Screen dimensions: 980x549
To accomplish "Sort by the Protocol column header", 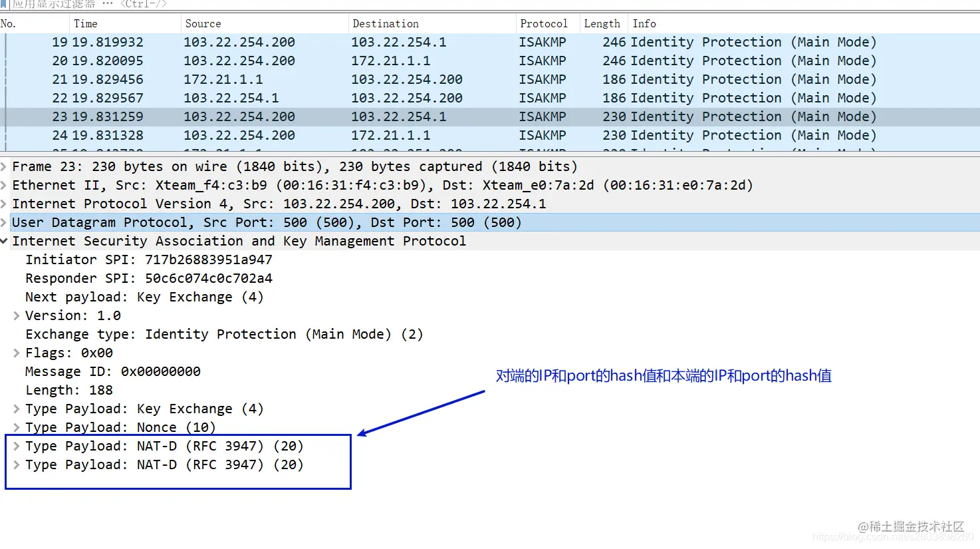I will click(547, 23).
